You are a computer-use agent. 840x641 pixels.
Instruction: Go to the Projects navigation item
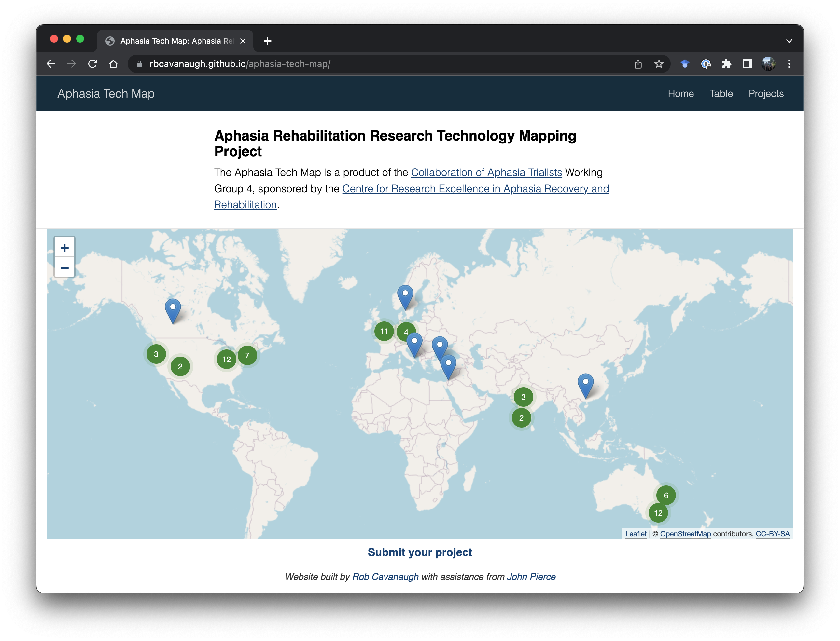point(765,93)
